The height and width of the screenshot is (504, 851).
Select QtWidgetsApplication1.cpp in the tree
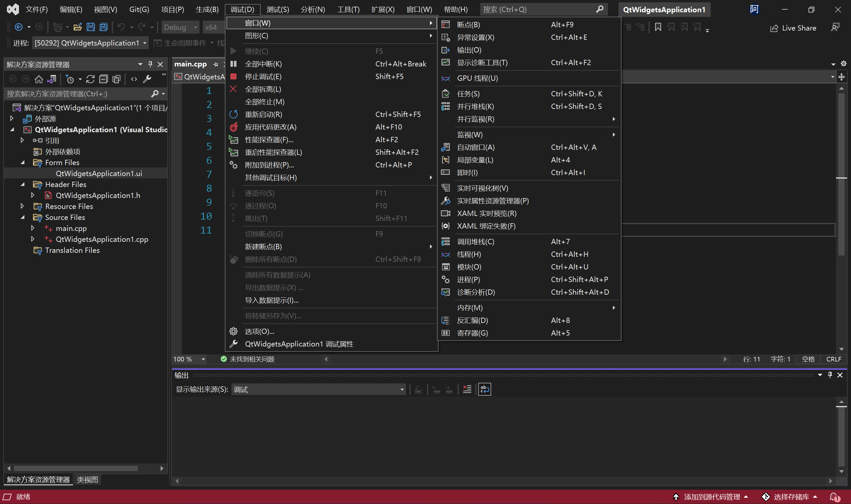coord(102,239)
